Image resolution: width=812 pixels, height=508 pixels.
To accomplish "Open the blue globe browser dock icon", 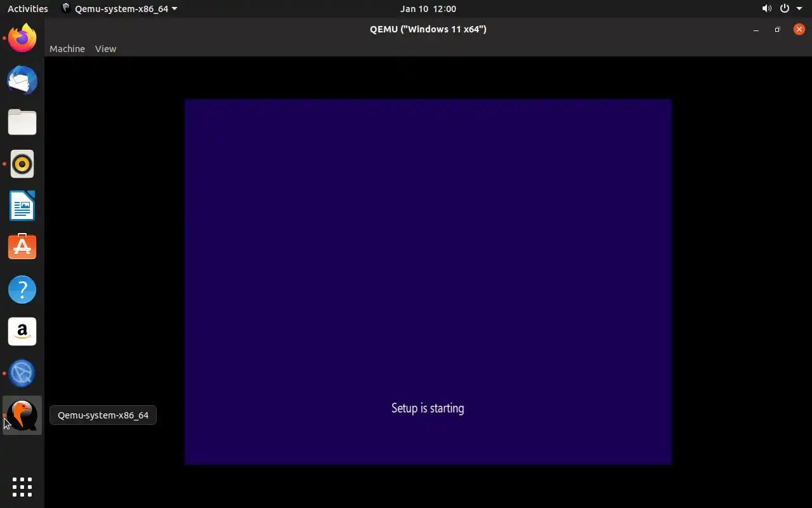I will [22, 373].
